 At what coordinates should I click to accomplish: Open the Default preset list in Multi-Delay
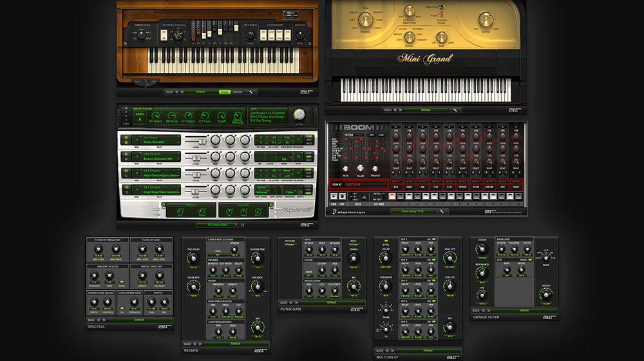[428, 351]
